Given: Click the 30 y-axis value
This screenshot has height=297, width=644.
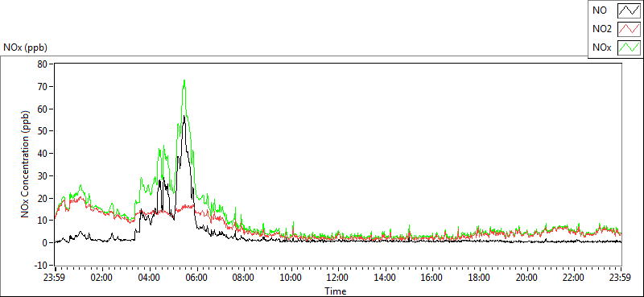Looking at the screenshot, I should (42, 175).
